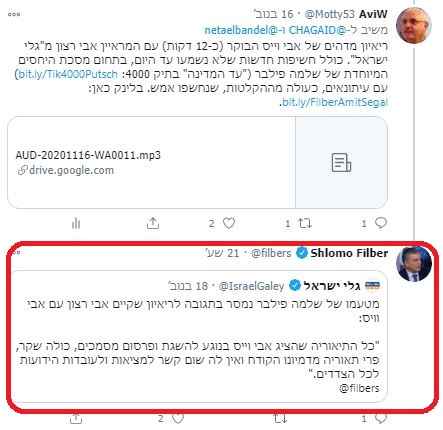
Task: Like AviW's tweet with heart icon
Action: (229, 223)
